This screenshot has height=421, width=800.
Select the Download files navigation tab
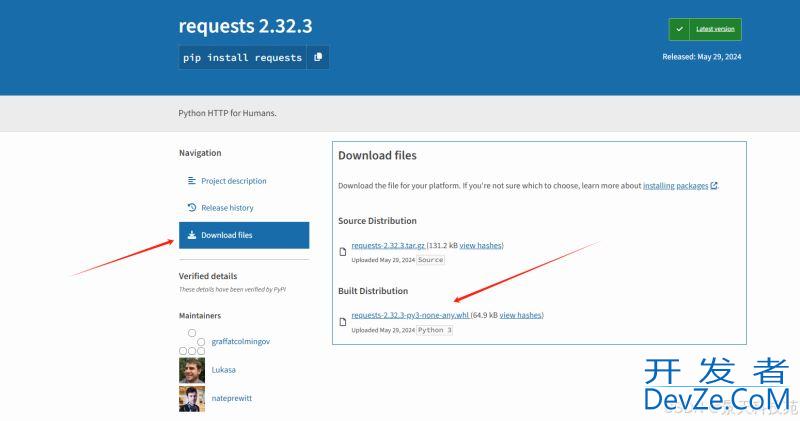[x=244, y=235]
